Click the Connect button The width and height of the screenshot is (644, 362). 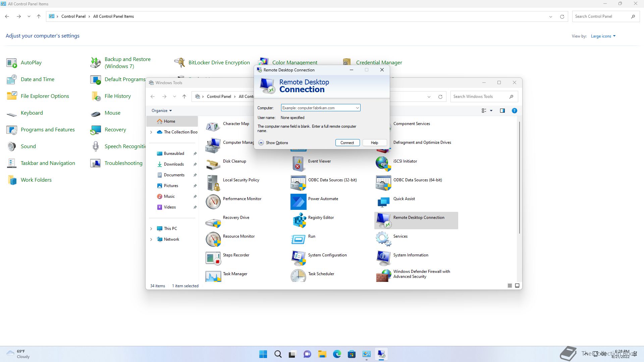point(347,143)
